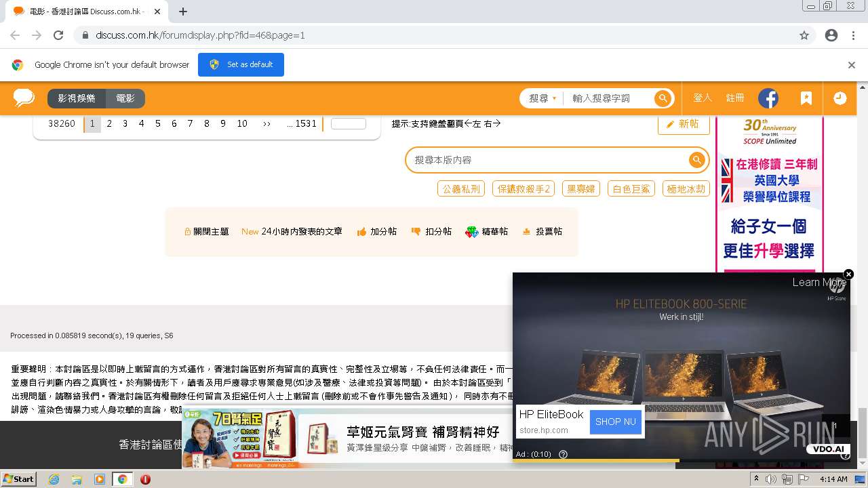This screenshot has width=868, height=488.
Task: Open Internet Explorer from taskbar
Action: click(54, 479)
